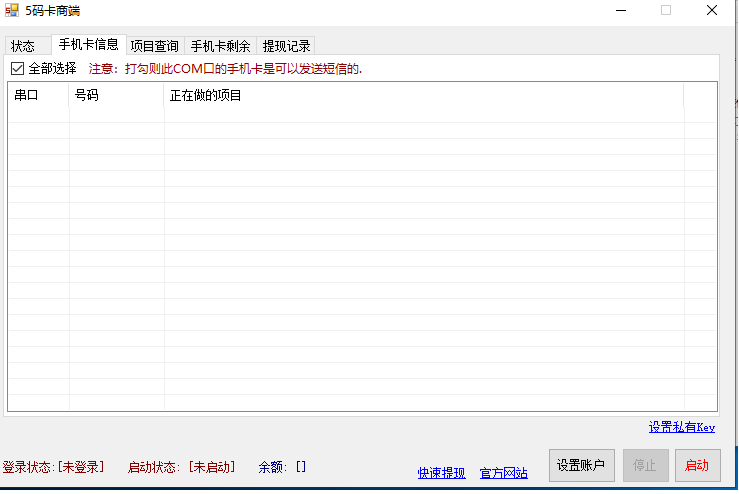Open the 设置私有Key link

[x=682, y=427]
